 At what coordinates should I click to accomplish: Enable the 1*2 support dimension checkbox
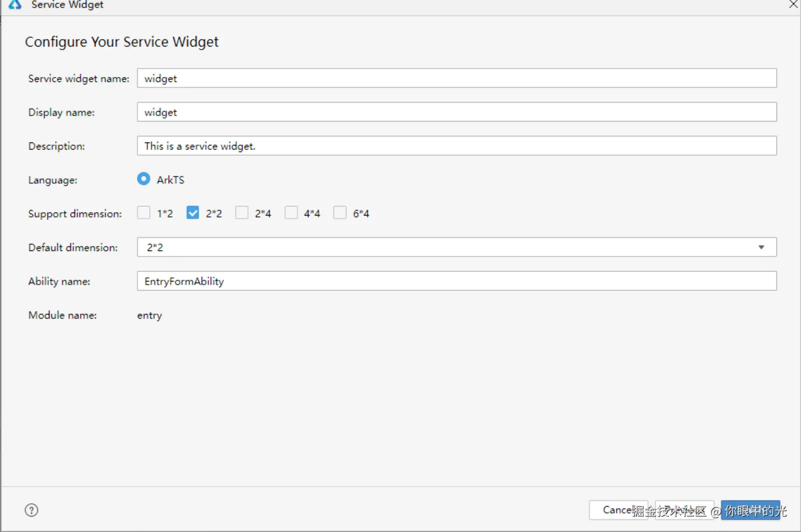143,212
